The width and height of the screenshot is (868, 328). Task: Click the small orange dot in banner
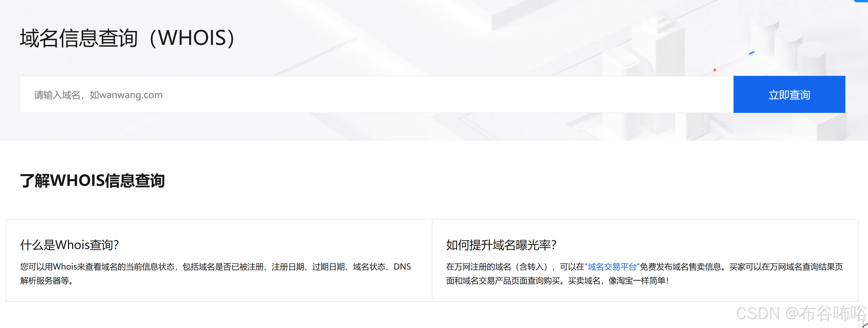pyautogui.click(x=714, y=70)
